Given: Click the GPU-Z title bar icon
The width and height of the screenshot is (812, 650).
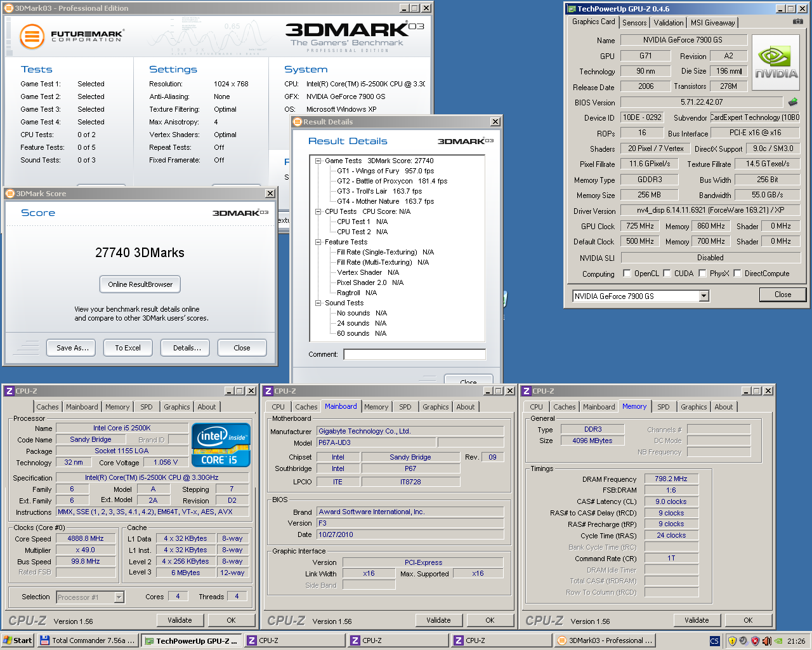Looking at the screenshot, I should (x=572, y=9).
